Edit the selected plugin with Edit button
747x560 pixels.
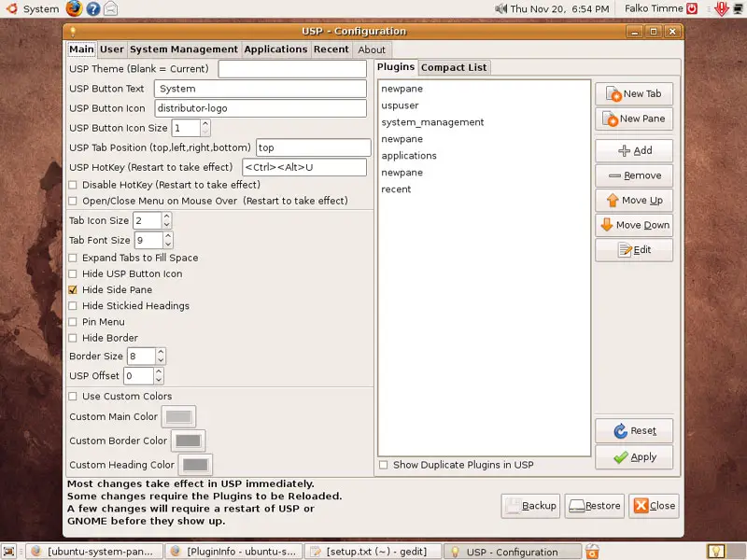coord(634,250)
